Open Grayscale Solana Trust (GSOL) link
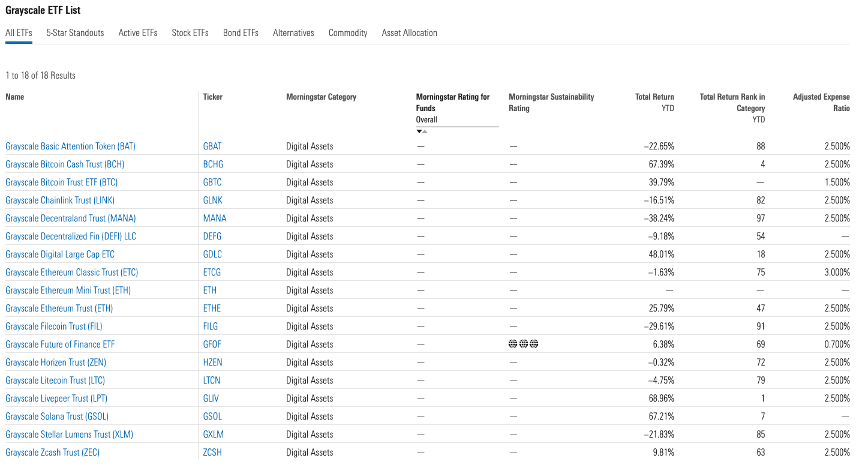This screenshot has width=868, height=470. [x=57, y=417]
